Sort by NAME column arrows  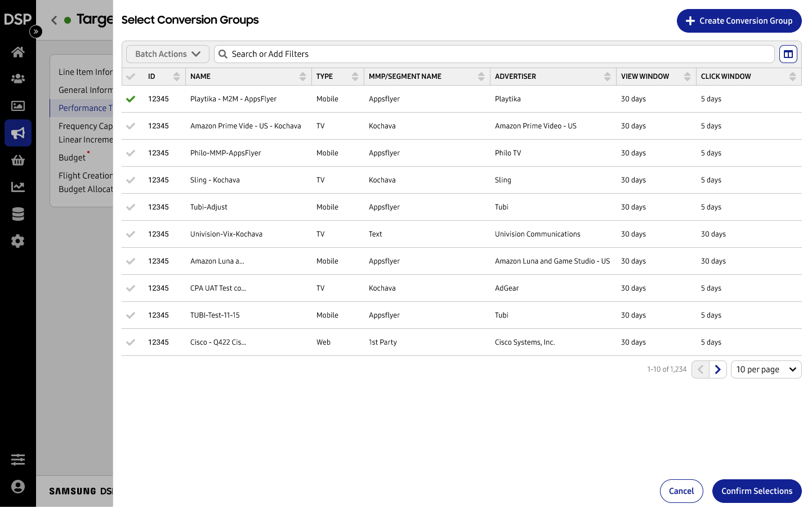click(x=303, y=77)
